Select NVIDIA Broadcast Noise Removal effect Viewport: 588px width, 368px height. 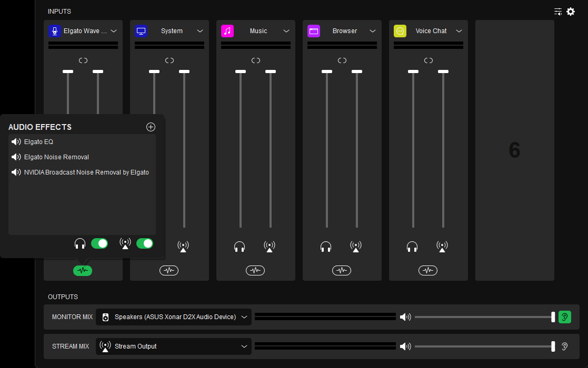tap(86, 172)
